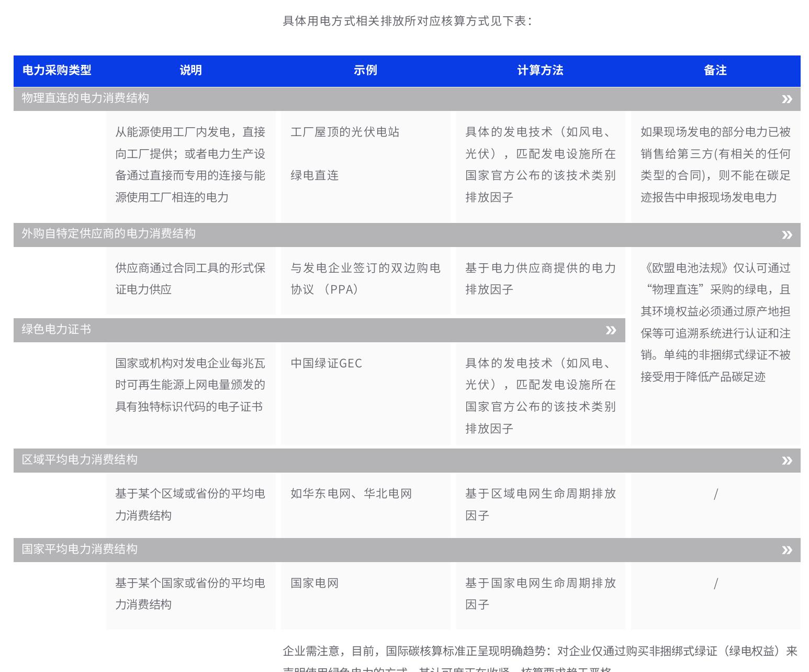Collapse the 外购自特定供应商的电力消费结构 section chevron
This screenshot has height=672, width=809.
786,234
